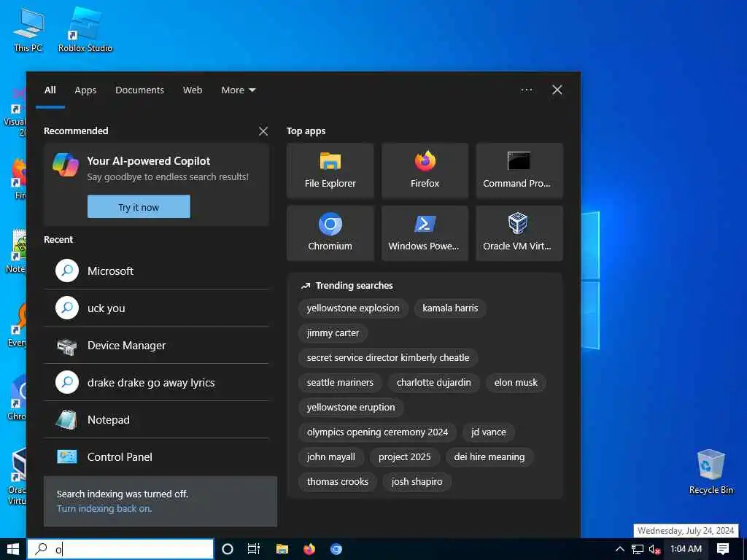Click the network icon in system tray
Viewport: 747px width, 560px height.
(x=638, y=549)
